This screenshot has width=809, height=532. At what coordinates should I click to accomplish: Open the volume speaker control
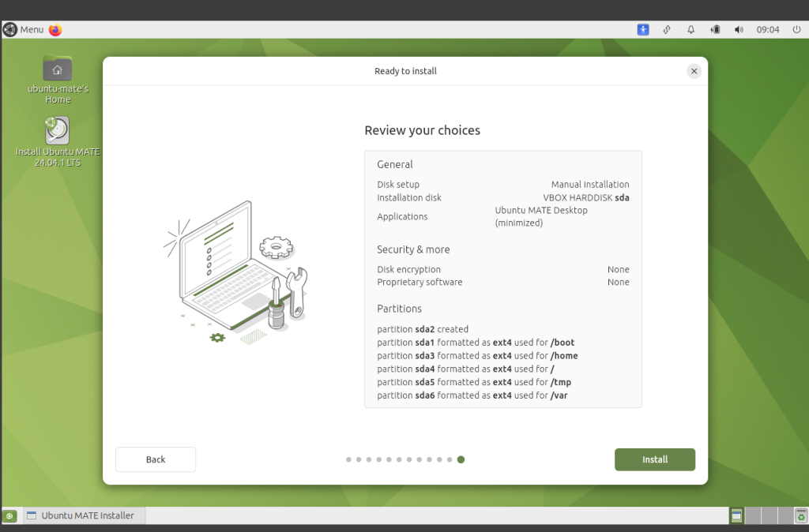tap(739, 30)
